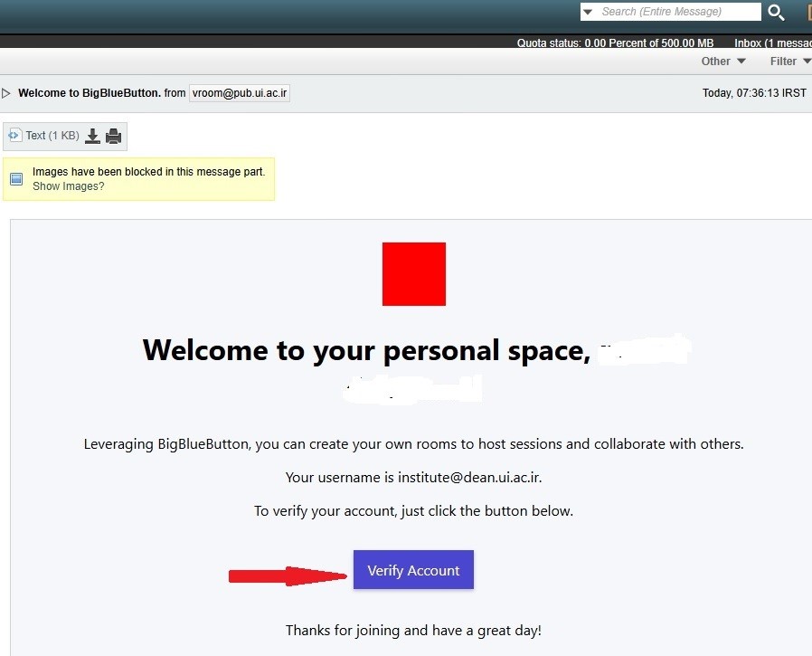Click the timestamp Today, 07:36:13 IRST
Viewport: 812px width, 656px height.
pyautogui.click(x=754, y=93)
